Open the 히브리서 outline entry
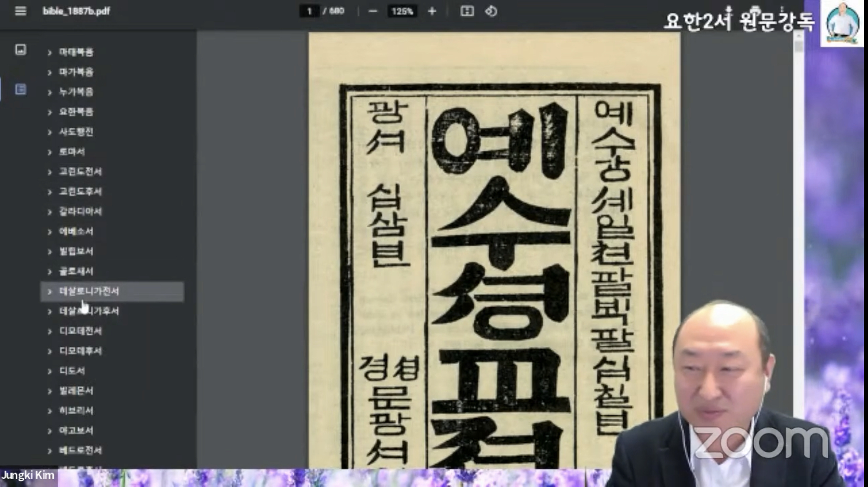 point(76,410)
